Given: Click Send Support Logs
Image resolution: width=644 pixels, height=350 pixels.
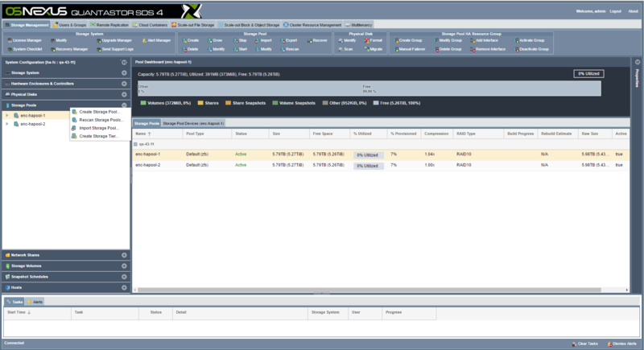Looking at the screenshot, I should click(114, 49).
